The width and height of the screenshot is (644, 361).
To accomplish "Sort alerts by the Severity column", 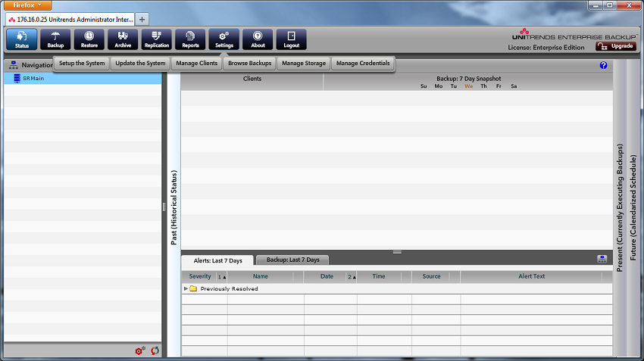I will pos(200,276).
